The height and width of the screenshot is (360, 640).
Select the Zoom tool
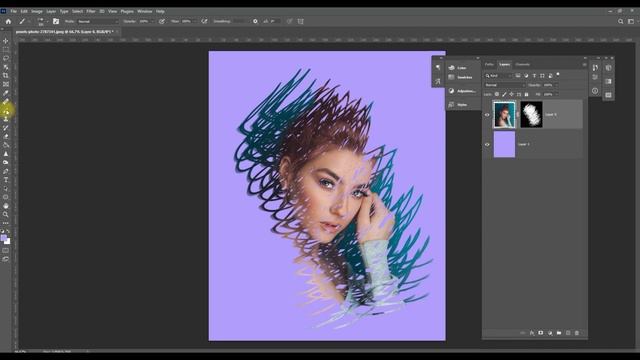pyautogui.click(x=6, y=214)
